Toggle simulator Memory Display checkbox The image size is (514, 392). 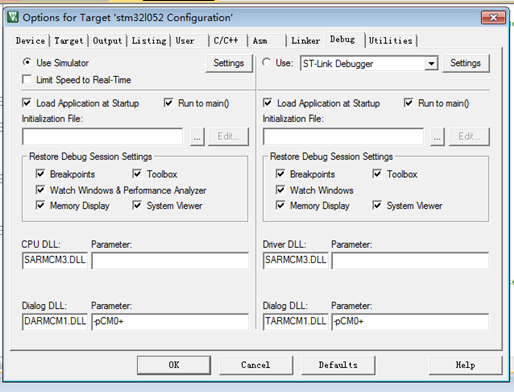point(40,205)
